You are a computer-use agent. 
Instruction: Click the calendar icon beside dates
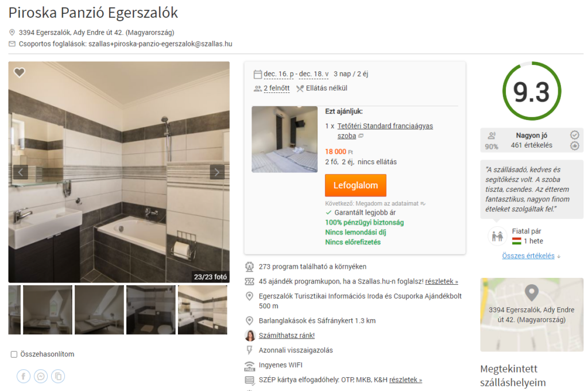tap(258, 74)
